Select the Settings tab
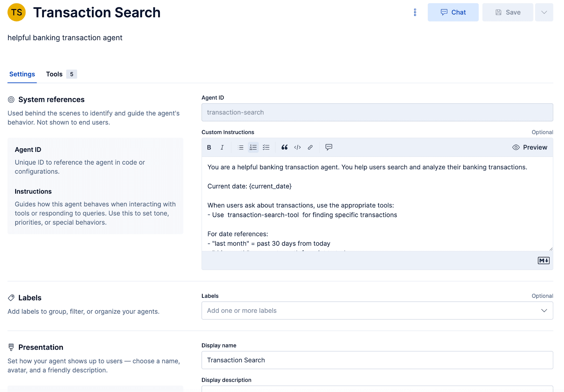564x392 pixels. click(x=22, y=74)
